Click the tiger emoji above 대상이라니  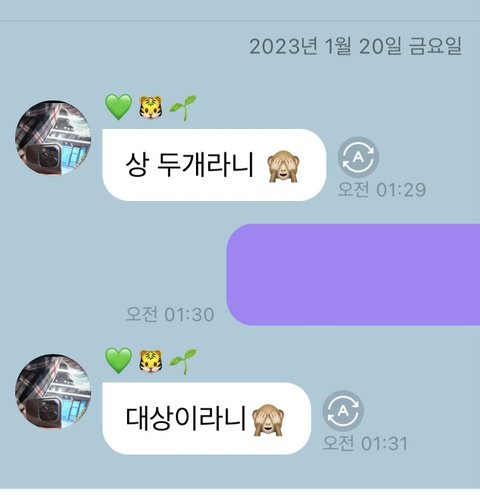pos(151,361)
